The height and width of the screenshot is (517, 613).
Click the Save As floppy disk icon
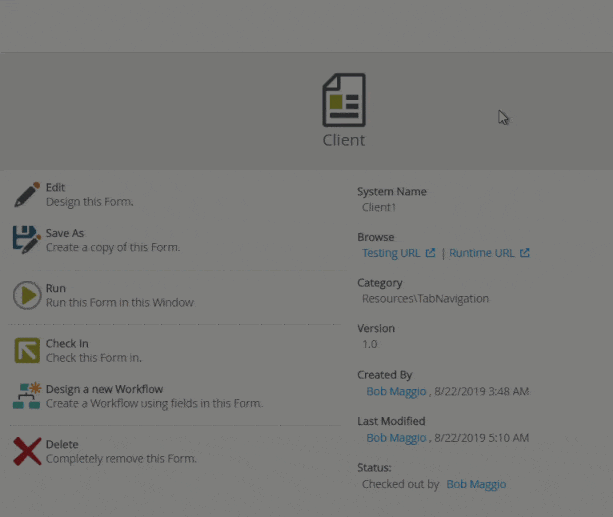pos(27,240)
